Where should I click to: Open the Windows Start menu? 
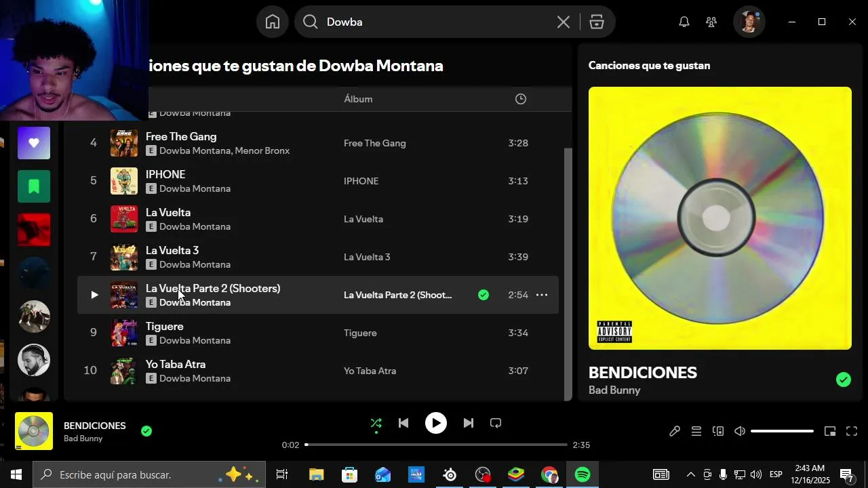coord(16,474)
